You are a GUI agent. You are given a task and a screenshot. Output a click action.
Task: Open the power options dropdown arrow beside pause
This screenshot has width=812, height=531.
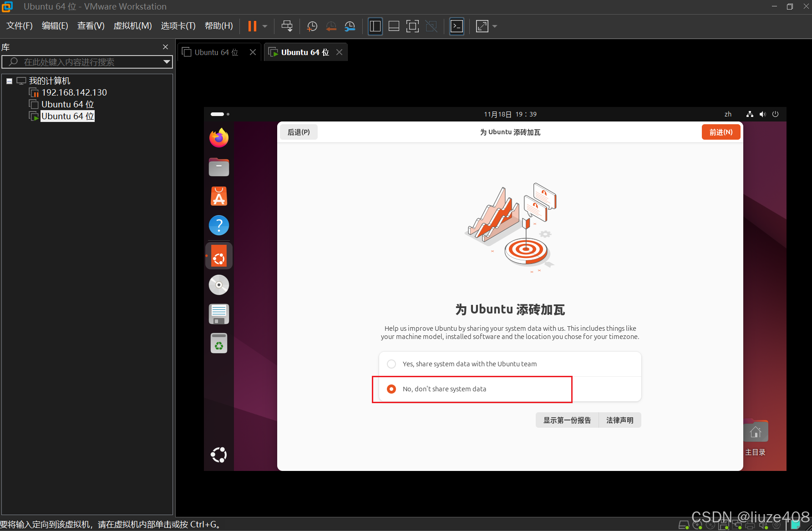pyautogui.click(x=265, y=26)
